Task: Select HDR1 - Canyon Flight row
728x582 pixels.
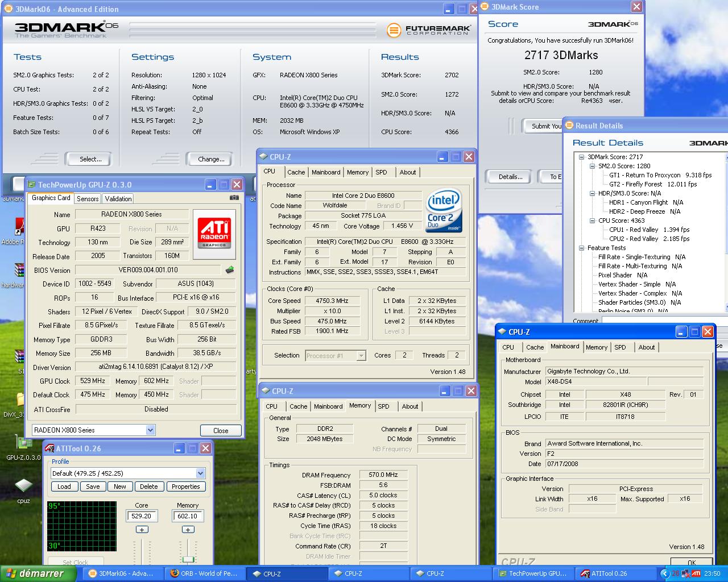Action: coord(646,202)
